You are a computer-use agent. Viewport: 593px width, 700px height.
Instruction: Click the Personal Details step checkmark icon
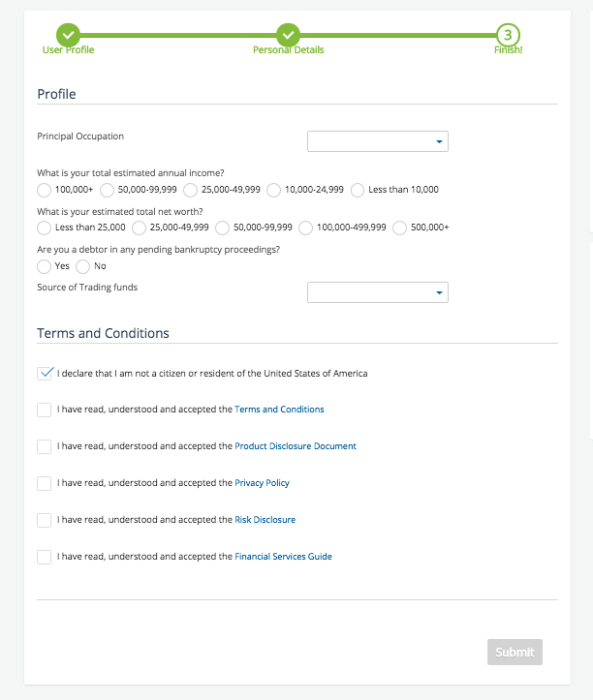tap(288, 35)
